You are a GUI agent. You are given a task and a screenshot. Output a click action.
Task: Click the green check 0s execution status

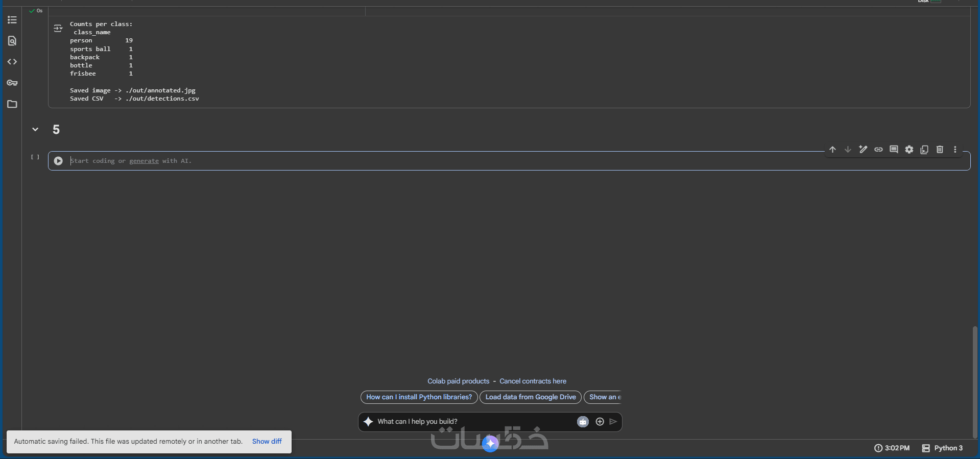(x=36, y=11)
